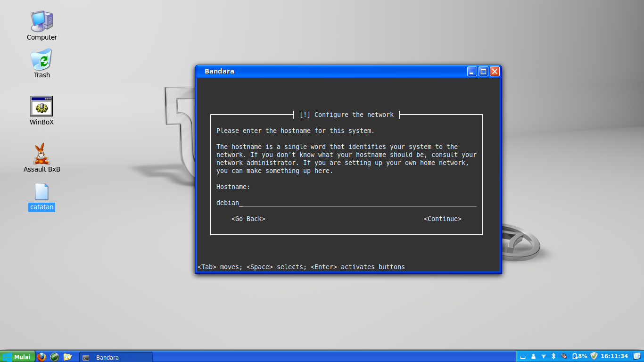This screenshot has width=644, height=362.
Task: Open the Mulai start menu
Action: tap(17, 357)
